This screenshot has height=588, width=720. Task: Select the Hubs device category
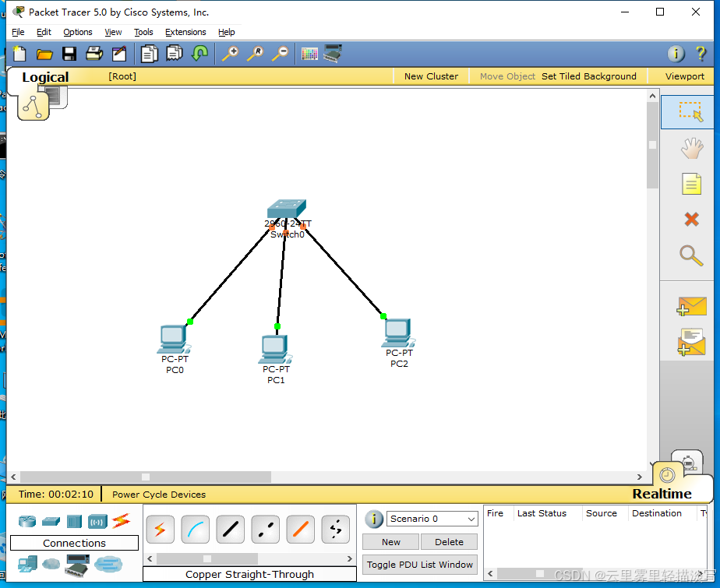click(x=74, y=522)
